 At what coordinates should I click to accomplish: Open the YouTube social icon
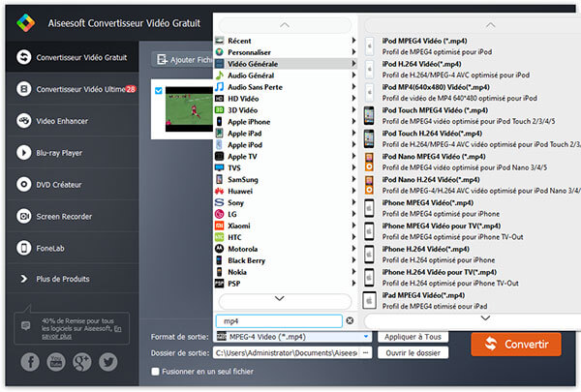pyautogui.click(x=55, y=361)
